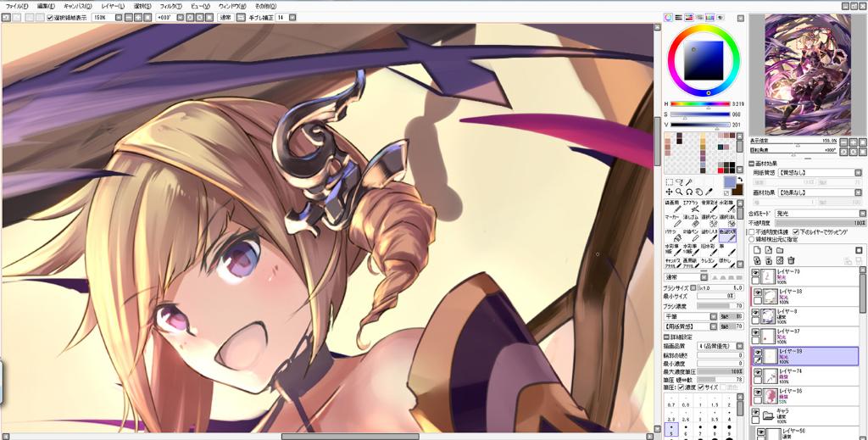This screenshot has height=440, width=868.
Task: Hide layer レイヤー70 with eye toggle
Action: coord(755,273)
